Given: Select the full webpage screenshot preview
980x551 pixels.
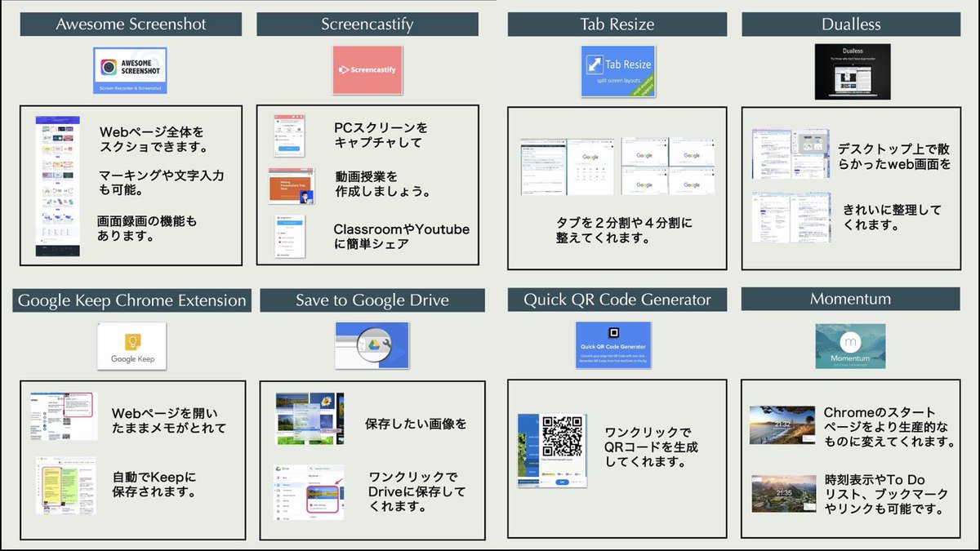Looking at the screenshot, I should (59, 184).
